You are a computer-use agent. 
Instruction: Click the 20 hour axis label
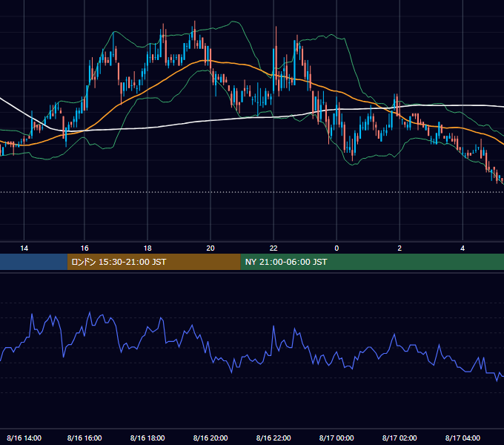(210, 248)
